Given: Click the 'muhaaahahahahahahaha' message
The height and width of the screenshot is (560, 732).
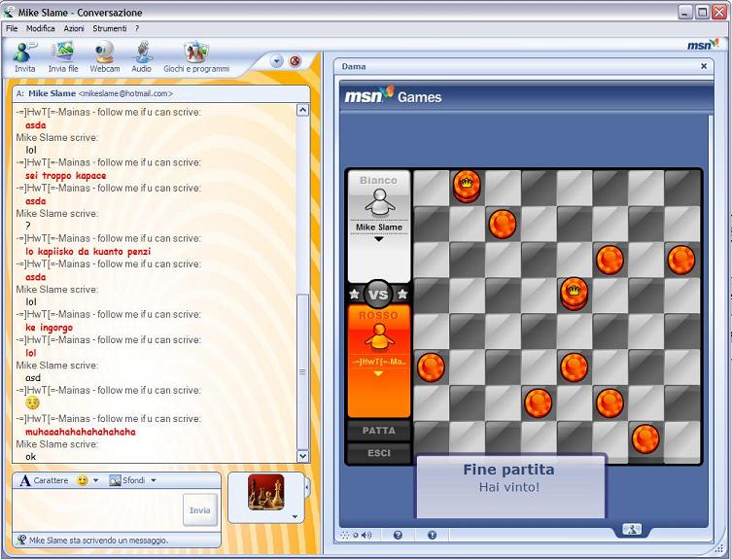Looking at the screenshot, I should (x=81, y=432).
